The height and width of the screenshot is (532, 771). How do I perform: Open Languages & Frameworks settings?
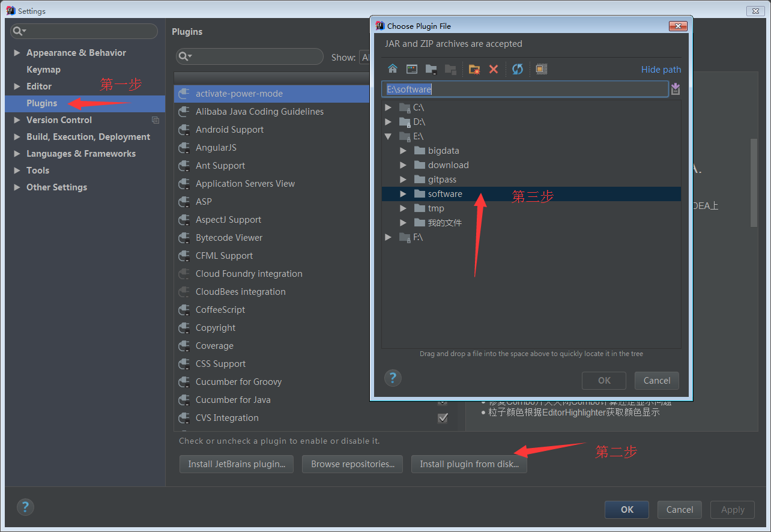[81, 154]
